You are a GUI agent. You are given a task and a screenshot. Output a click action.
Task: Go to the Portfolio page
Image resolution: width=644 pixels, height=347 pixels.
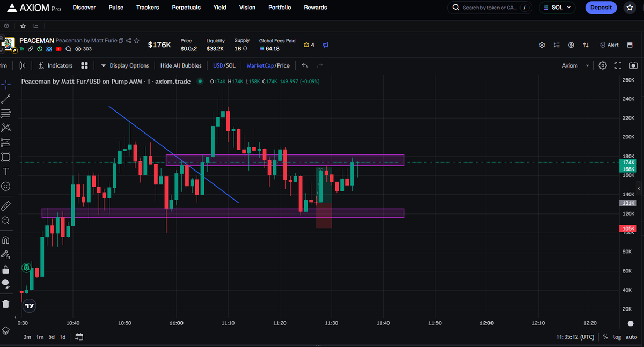pyautogui.click(x=280, y=8)
